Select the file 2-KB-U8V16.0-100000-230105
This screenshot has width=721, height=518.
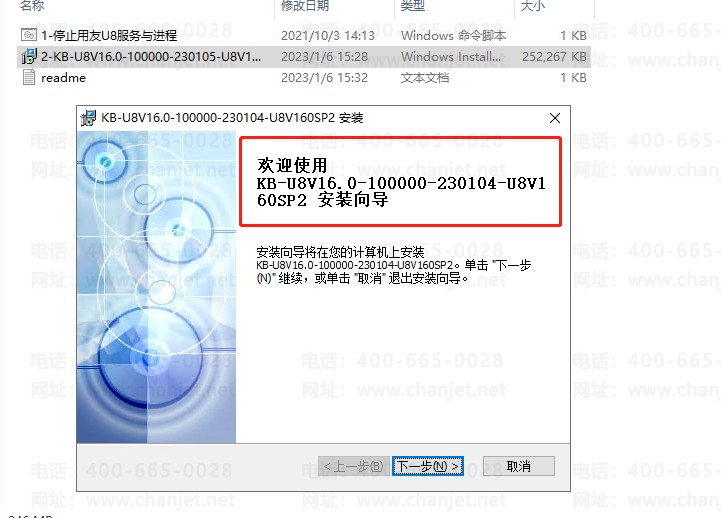pyautogui.click(x=151, y=57)
